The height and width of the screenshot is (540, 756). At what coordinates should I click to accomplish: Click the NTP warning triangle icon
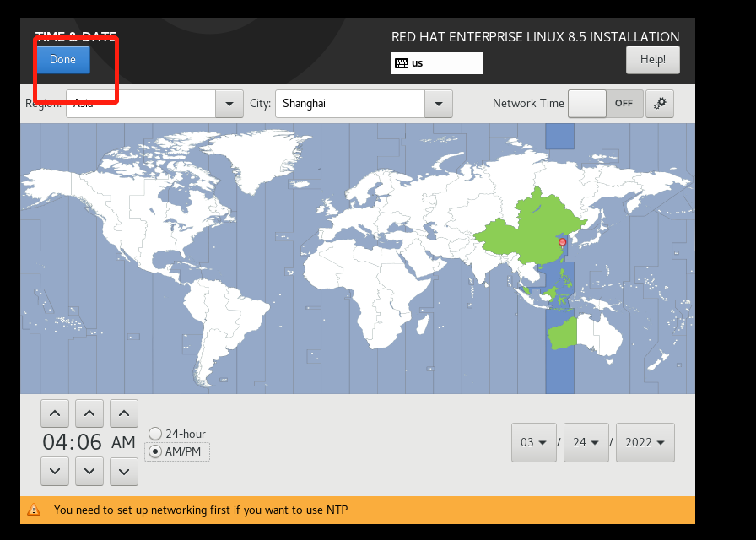(34, 510)
